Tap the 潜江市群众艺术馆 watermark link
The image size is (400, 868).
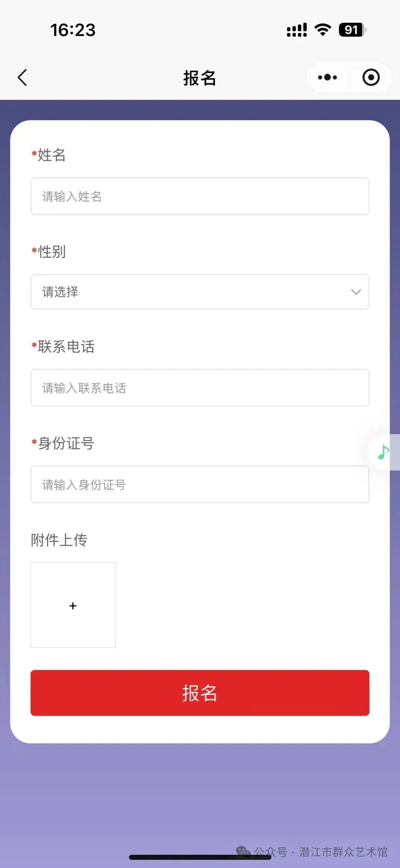coord(343,852)
